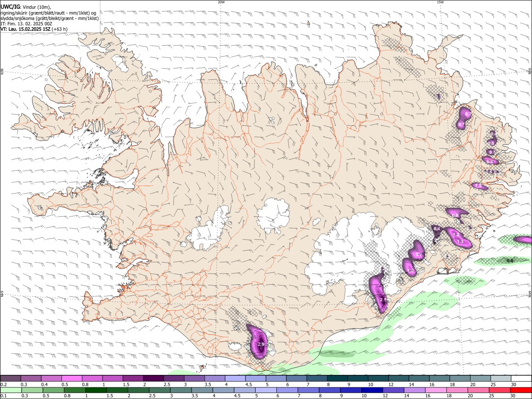Pick the dark purple top-row swatch starting at 2
Image resolution: width=532 pixels, height=399 pixels.
pyautogui.click(x=153, y=379)
